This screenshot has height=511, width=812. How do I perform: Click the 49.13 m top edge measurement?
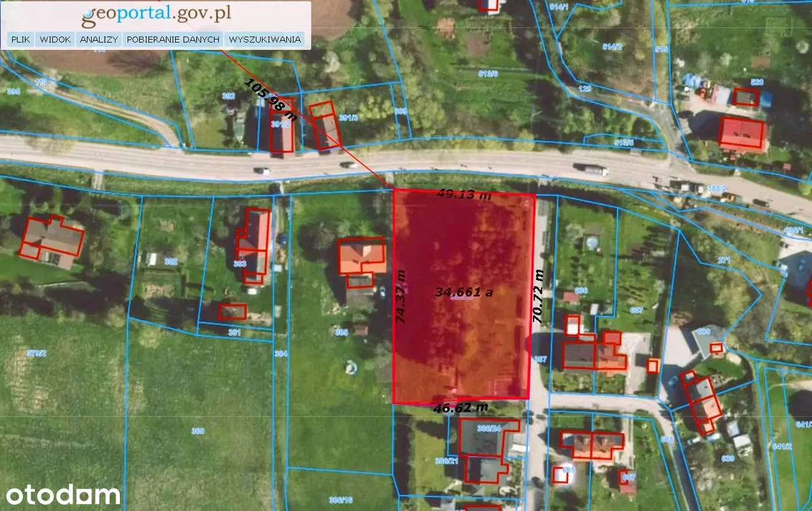(464, 195)
